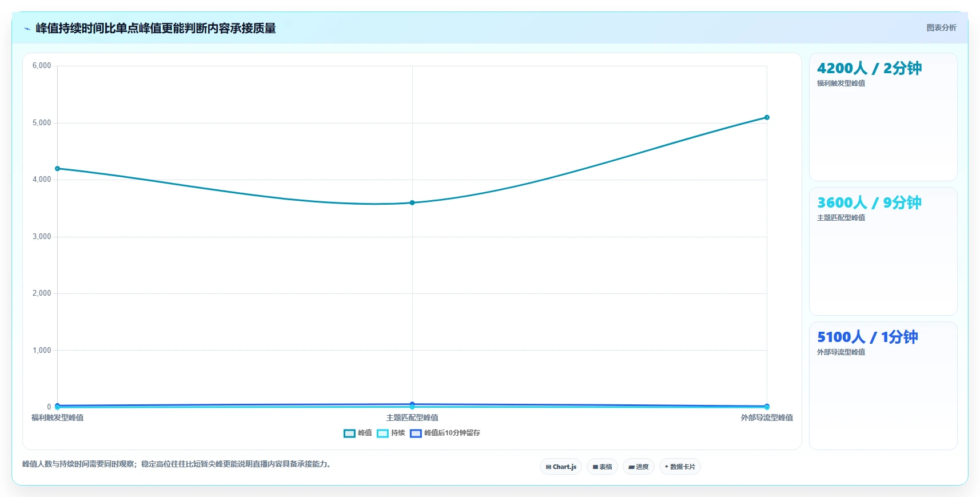Click the 主题匹配型峰值 card caption
The image size is (980, 497).
(x=841, y=218)
